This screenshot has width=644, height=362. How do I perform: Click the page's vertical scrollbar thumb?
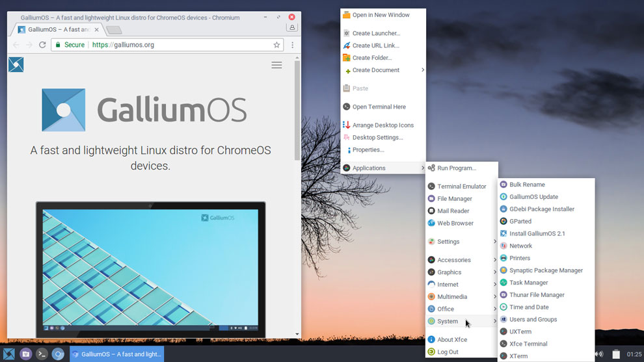(297, 111)
